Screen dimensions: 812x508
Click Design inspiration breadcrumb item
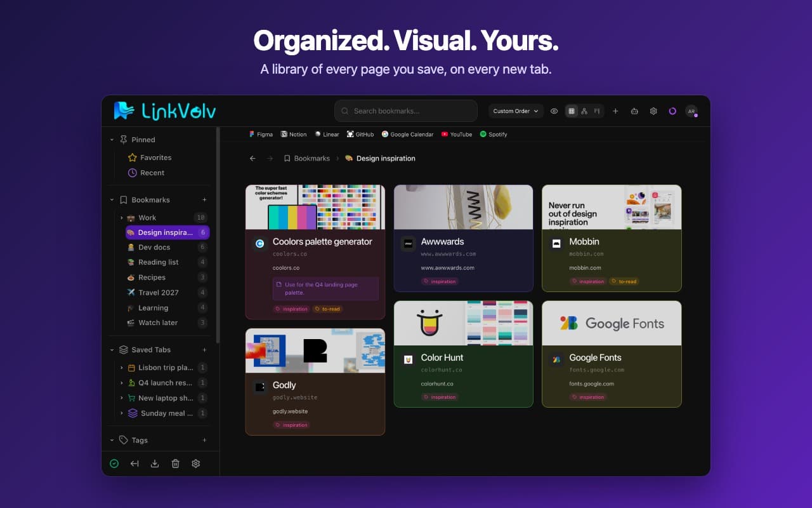pos(380,159)
